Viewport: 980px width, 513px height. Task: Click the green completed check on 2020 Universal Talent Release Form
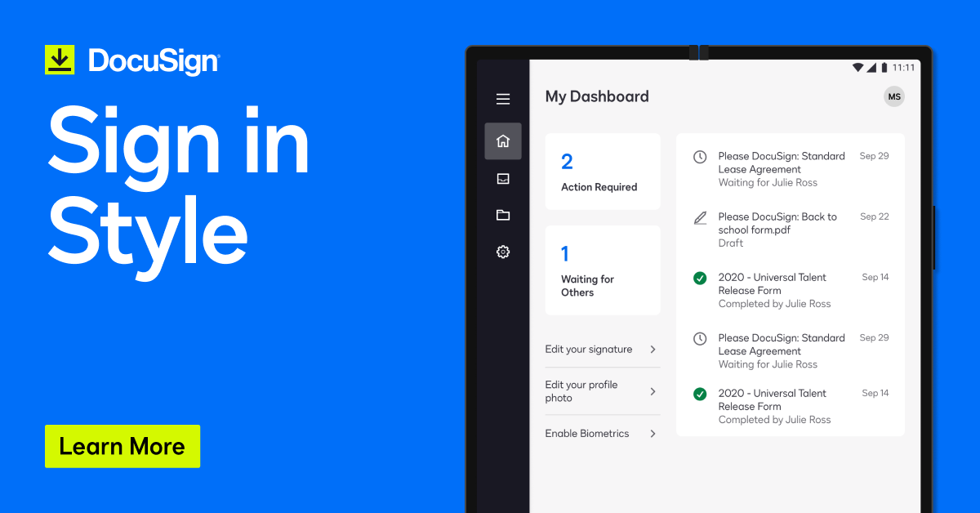pyautogui.click(x=700, y=278)
